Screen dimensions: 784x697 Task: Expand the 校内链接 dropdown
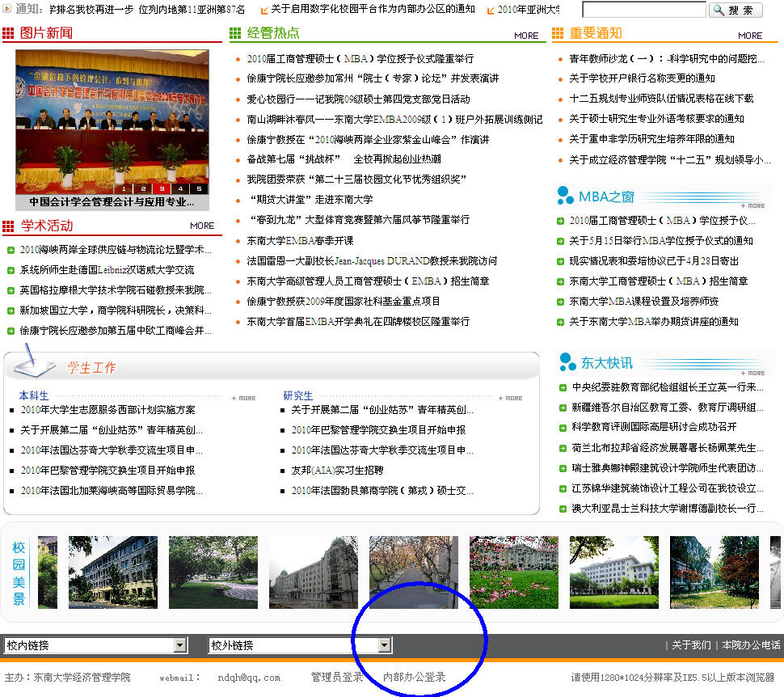(180, 645)
